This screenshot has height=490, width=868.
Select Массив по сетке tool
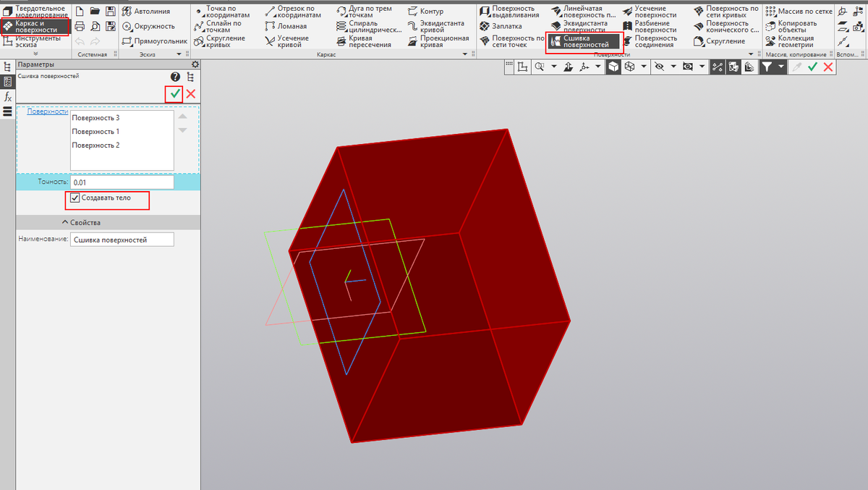[798, 11]
